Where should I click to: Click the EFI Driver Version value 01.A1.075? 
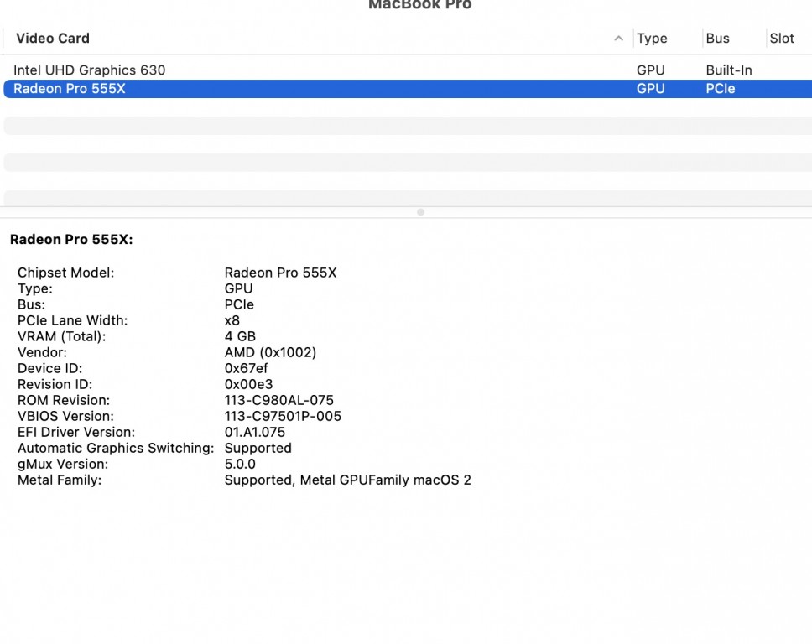(x=254, y=432)
